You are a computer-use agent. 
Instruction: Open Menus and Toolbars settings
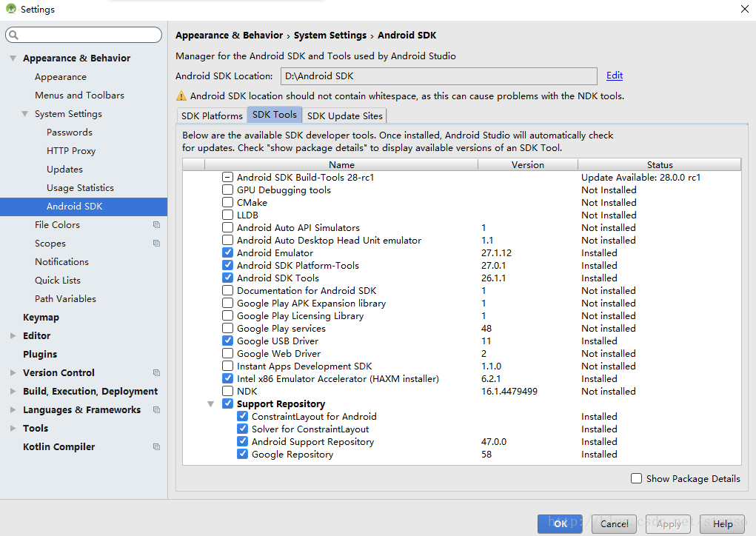79,95
